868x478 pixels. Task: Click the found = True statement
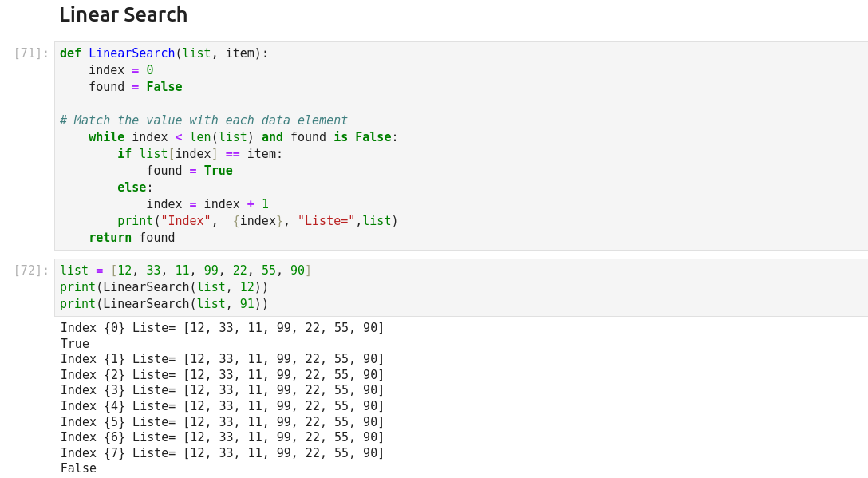point(189,171)
